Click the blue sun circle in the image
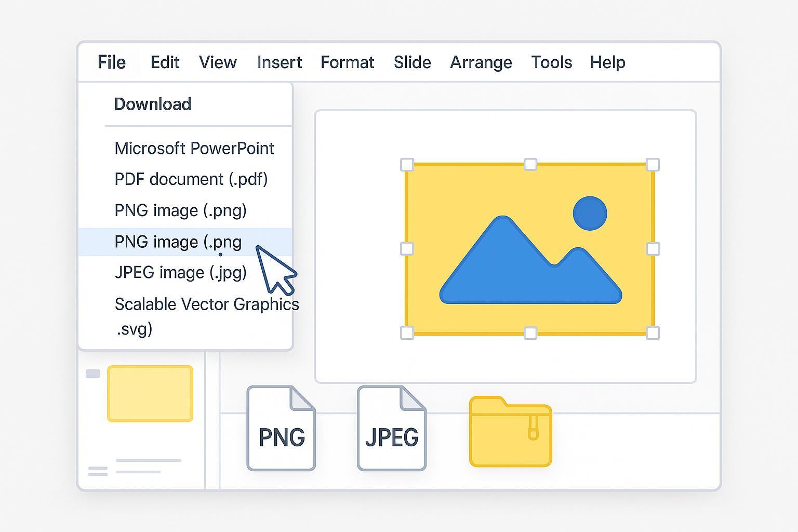798x532 pixels. click(590, 213)
